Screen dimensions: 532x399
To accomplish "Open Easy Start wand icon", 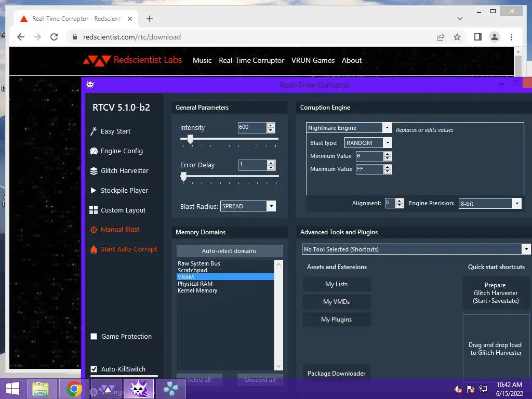I will click(94, 131).
